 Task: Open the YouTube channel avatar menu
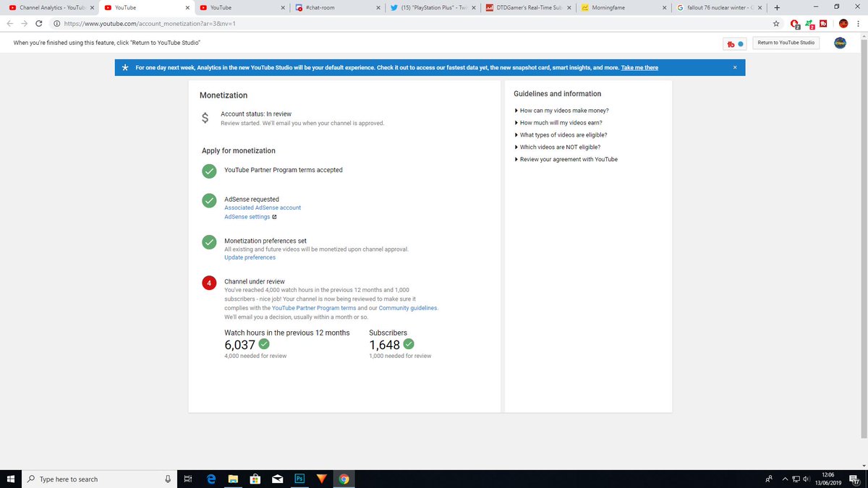pyautogui.click(x=841, y=43)
